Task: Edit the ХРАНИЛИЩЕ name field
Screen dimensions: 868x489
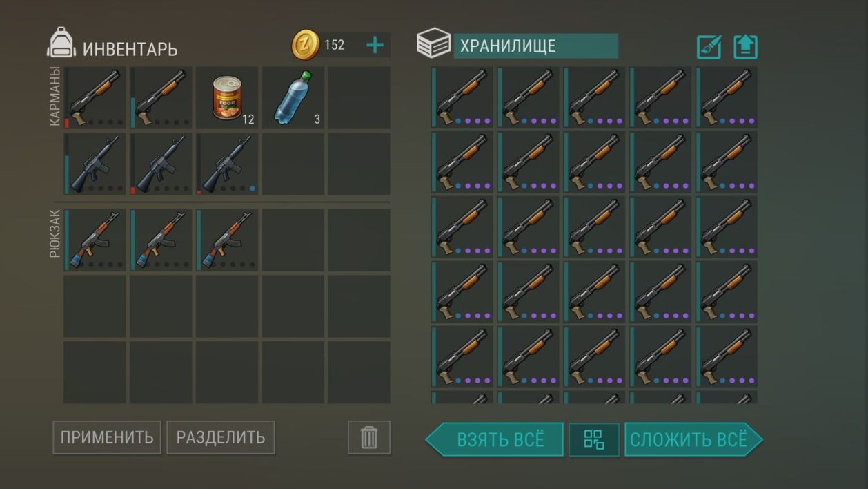Action: tap(535, 46)
